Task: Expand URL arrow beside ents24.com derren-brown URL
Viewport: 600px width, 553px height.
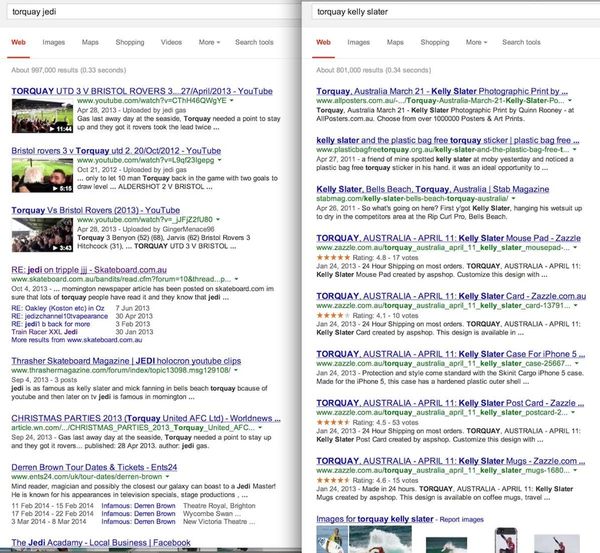Action: tap(167, 476)
